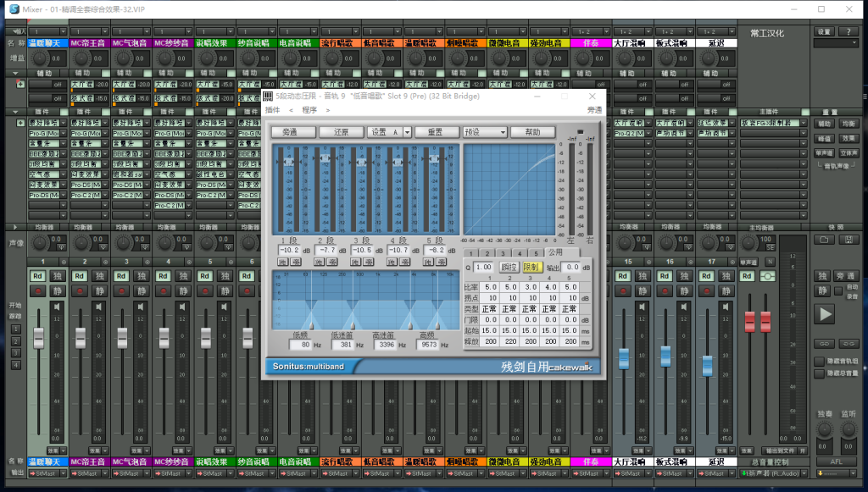This screenshot has height=492, width=868.
Task: Open the 插件 menu in plugin window
Action: tap(272, 110)
